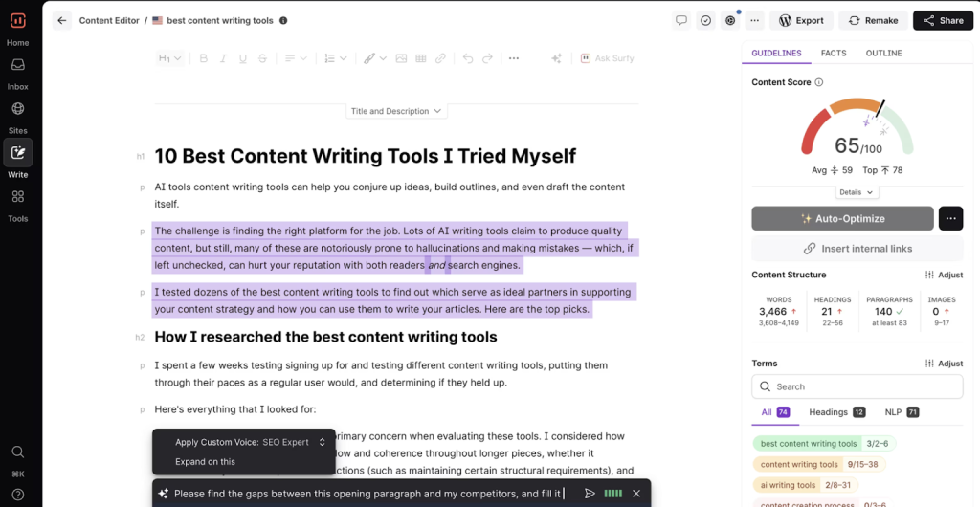Close the AI prompt bar
The image size is (980, 507).
point(636,494)
